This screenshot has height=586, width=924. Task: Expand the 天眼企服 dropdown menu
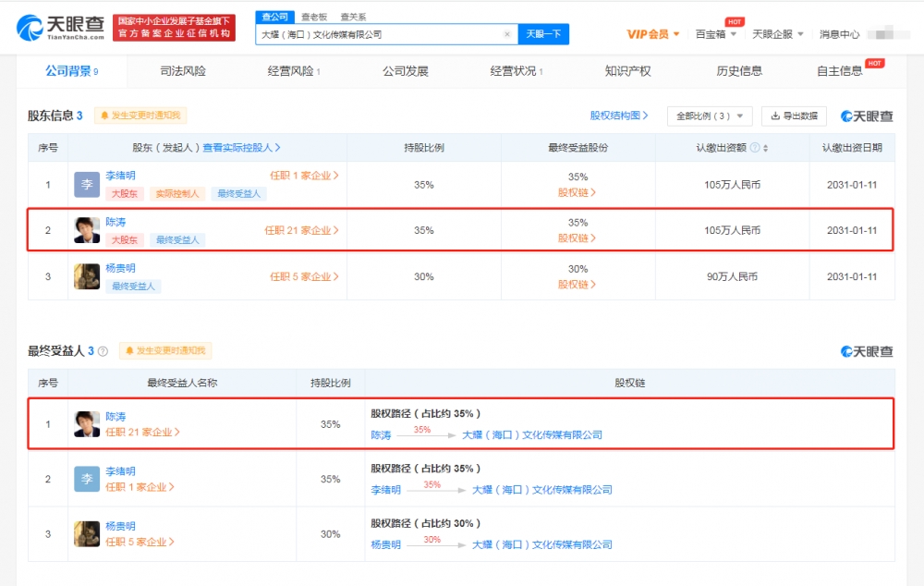[x=778, y=34]
